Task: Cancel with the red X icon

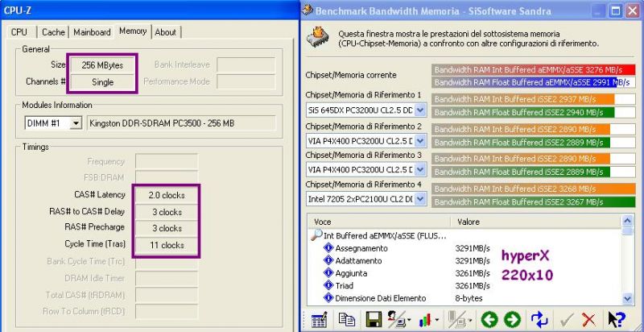Action: (x=589, y=319)
